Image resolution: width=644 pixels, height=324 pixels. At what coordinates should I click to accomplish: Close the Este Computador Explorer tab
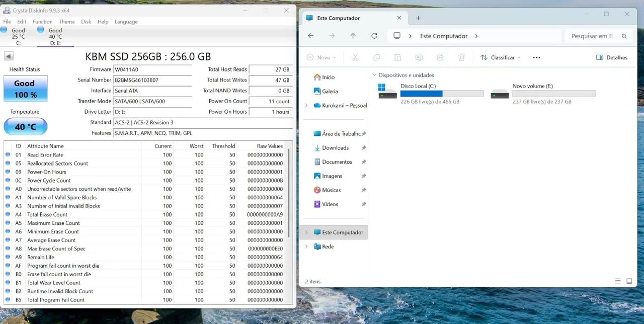click(x=399, y=18)
